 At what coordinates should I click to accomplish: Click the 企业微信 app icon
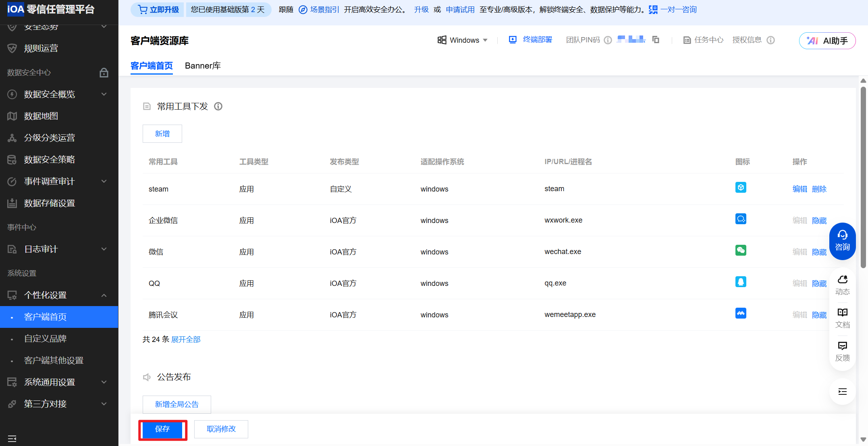click(741, 219)
